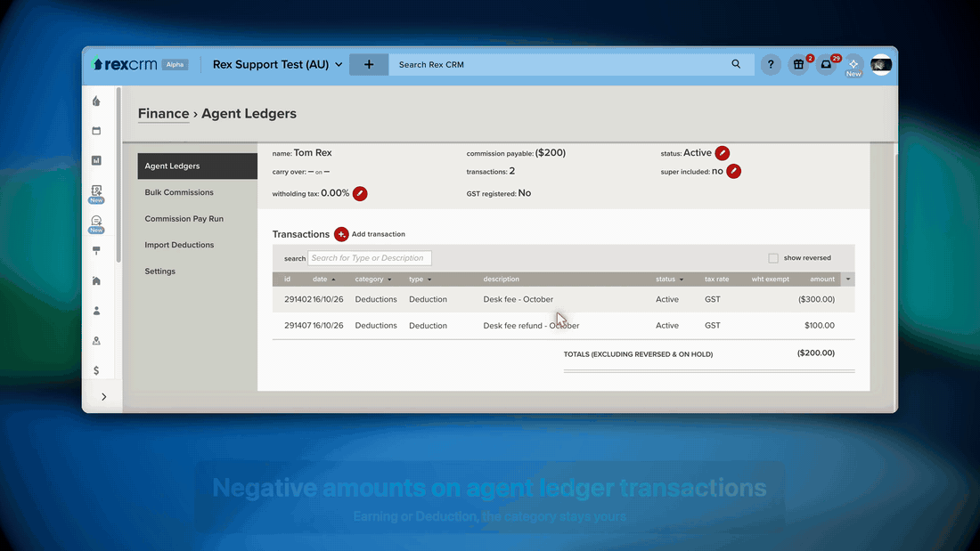The image size is (980, 551).
Task: Click the ($200.00) totals value
Action: click(815, 353)
